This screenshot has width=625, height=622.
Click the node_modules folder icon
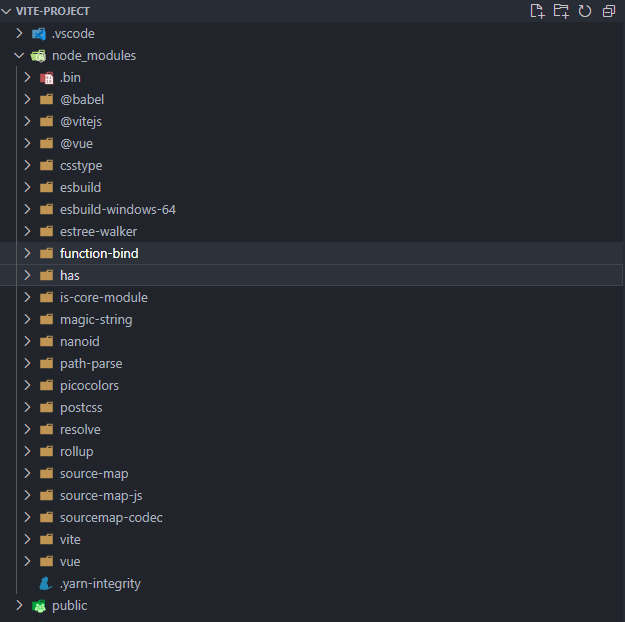[x=39, y=56]
